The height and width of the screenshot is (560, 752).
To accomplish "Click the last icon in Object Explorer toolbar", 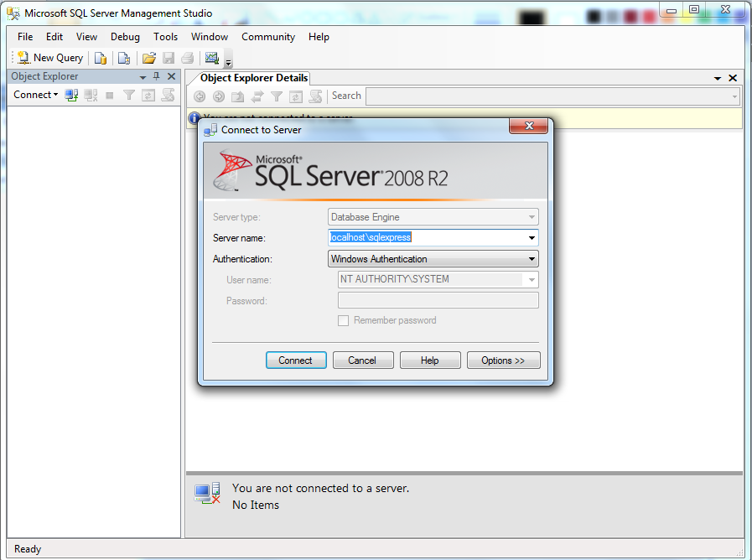I will pos(168,95).
